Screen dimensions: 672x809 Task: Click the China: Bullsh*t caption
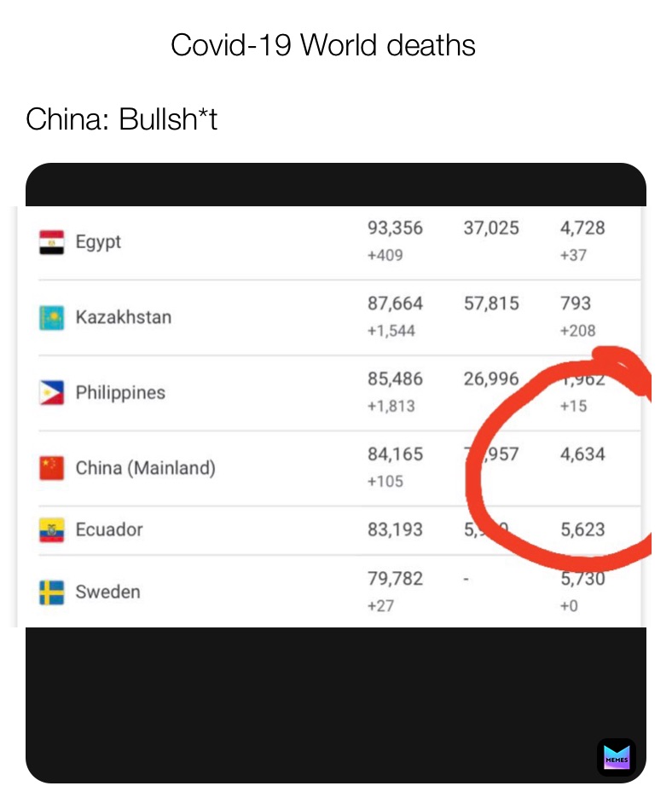122,120
